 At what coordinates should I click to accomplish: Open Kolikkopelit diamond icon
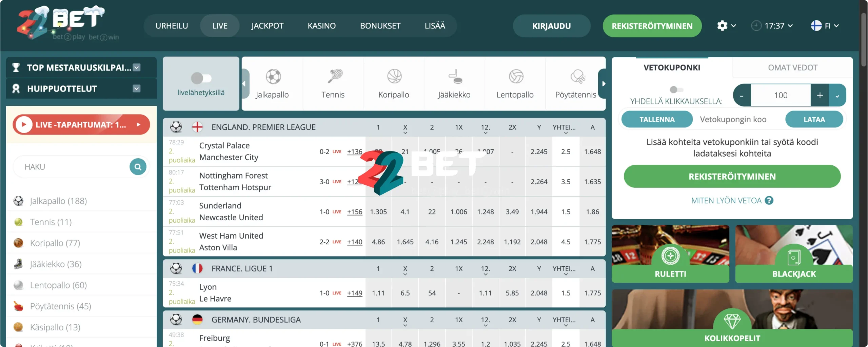coord(732,321)
